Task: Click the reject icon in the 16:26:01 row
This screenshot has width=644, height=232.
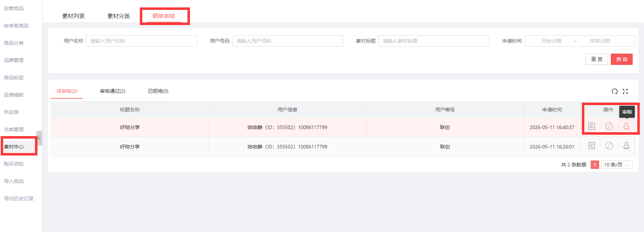Action: 609,146
